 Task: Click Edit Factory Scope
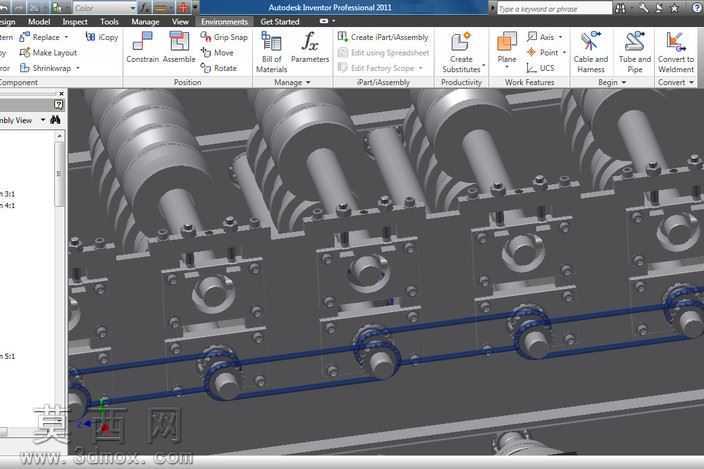tap(380, 68)
